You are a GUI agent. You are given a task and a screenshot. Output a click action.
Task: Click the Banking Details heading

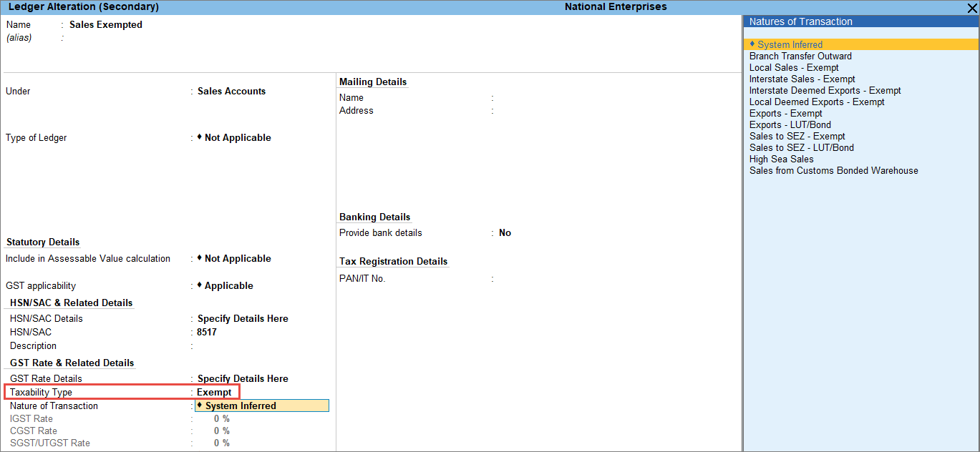[375, 217]
